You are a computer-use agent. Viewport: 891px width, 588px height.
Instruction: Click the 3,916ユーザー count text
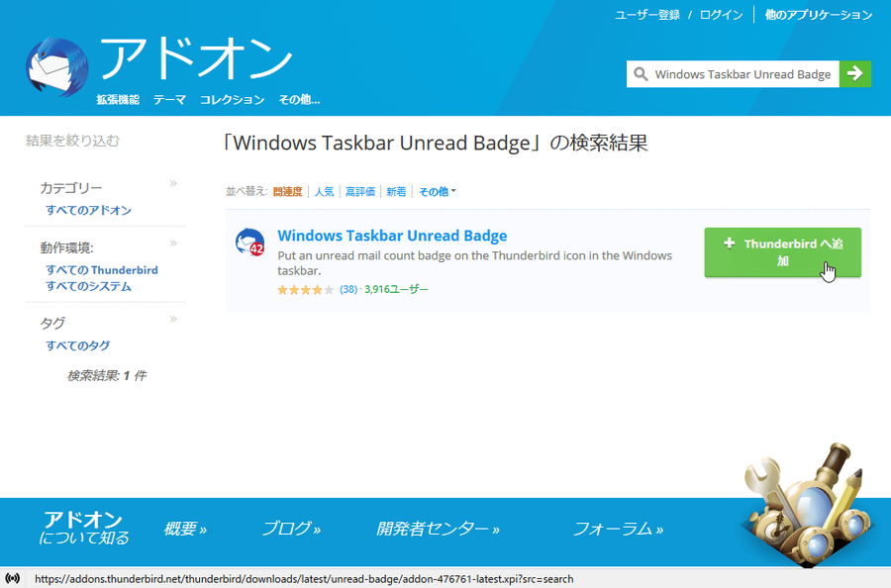point(397,290)
